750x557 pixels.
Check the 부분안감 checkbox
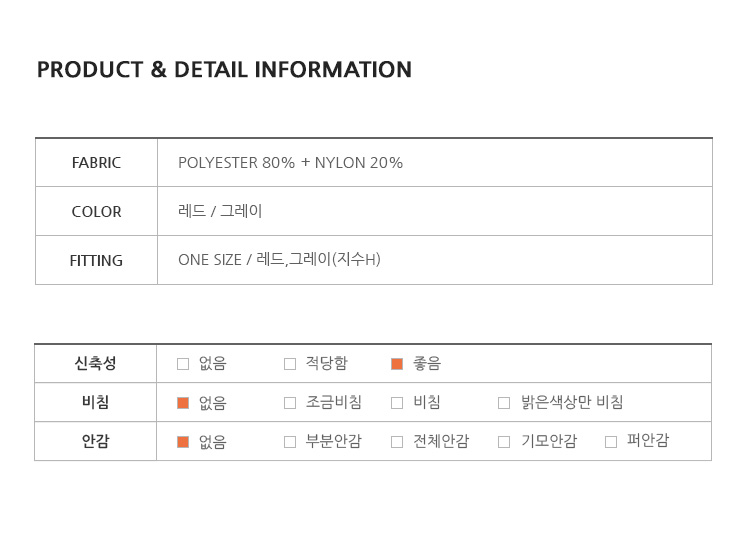(290, 442)
